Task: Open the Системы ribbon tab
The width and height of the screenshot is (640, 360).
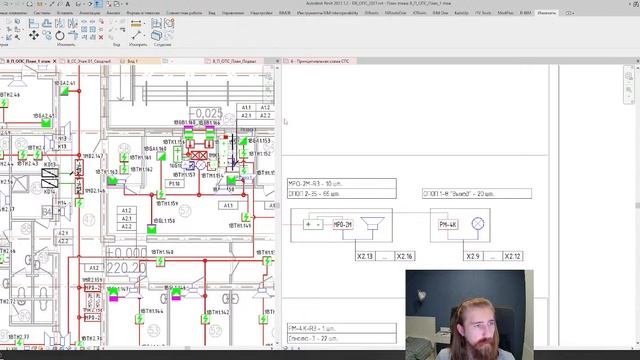Action: [x=42, y=13]
